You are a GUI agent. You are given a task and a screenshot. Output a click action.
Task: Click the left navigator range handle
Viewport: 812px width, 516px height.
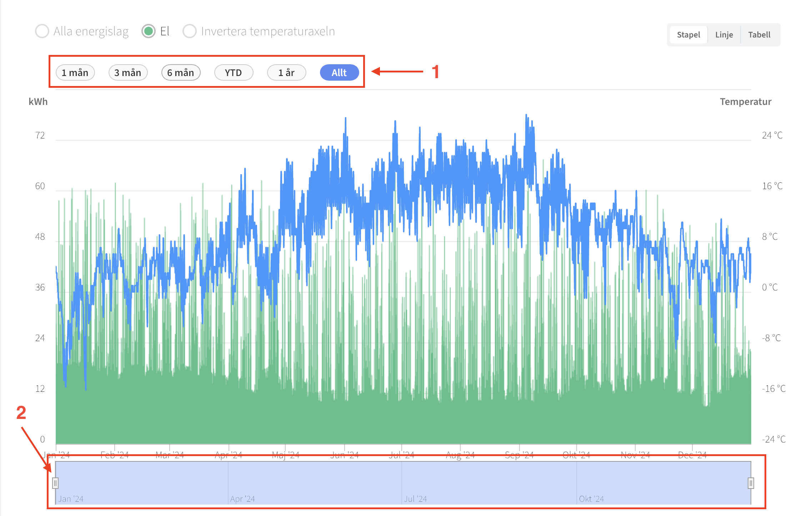pos(55,483)
